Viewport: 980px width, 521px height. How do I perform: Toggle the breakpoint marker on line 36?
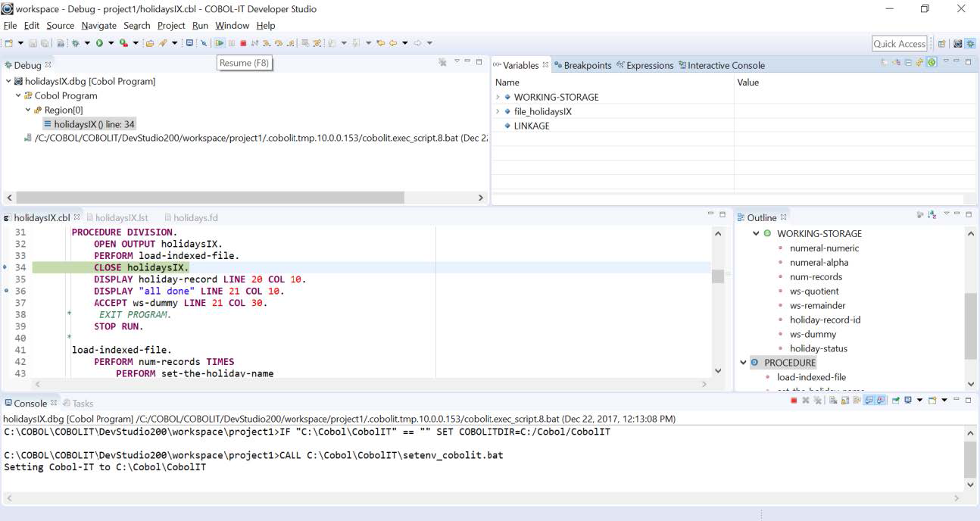6,291
